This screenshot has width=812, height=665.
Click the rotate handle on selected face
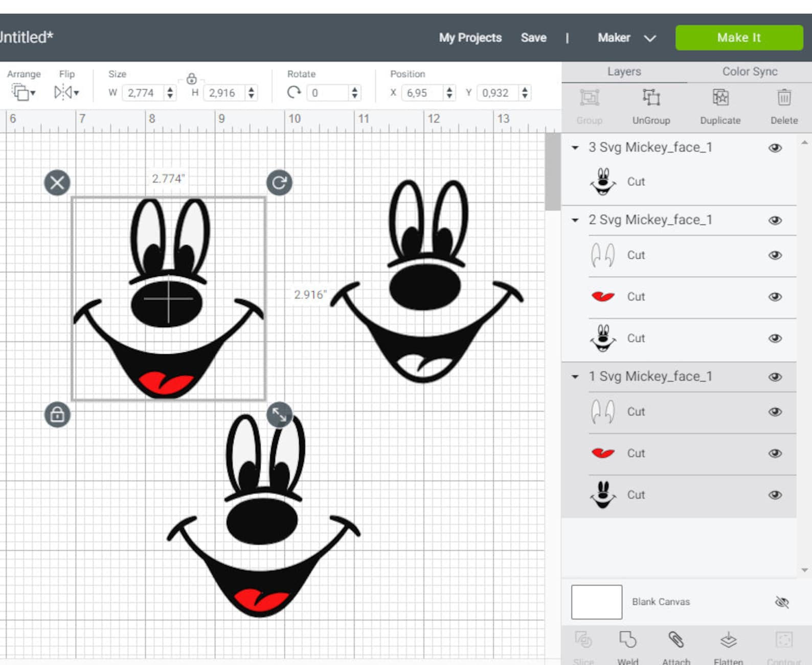[x=279, y=182]
